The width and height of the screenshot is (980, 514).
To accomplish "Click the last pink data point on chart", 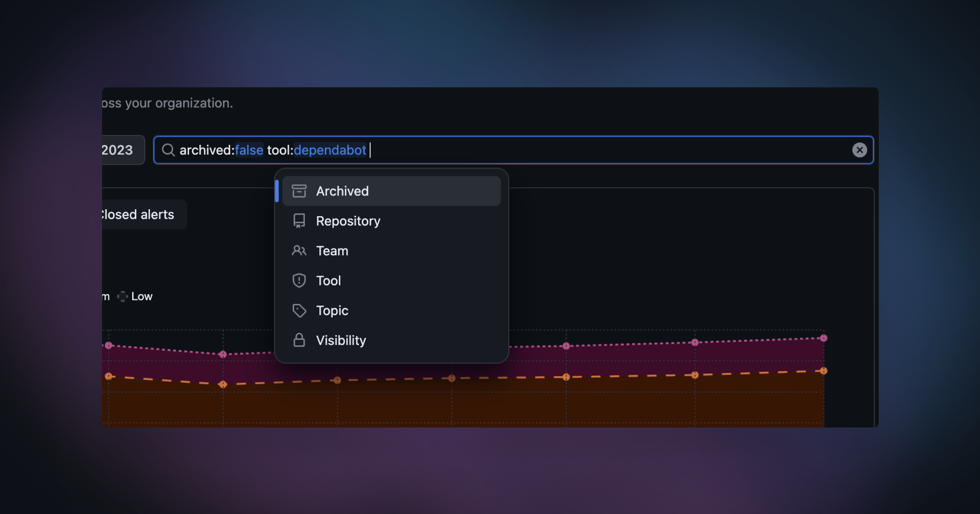I will coord(824,338).
